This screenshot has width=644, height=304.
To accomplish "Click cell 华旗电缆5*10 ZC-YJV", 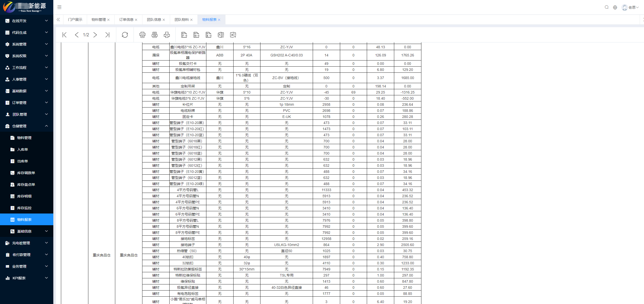I will (188, 92).
